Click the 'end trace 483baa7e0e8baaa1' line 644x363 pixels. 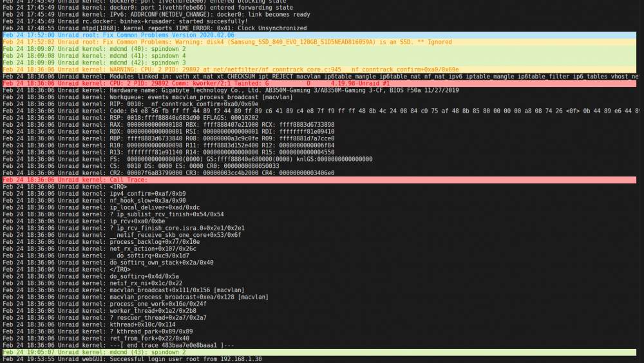118,346
